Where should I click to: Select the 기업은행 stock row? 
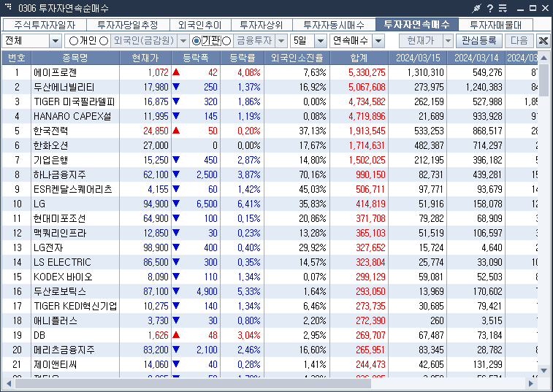[270, 160]
